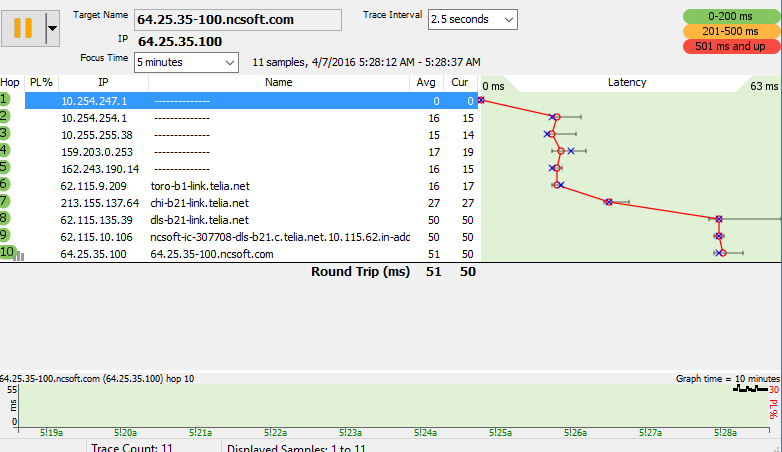Select IP 62.115.10.106
782x452 pixels.
click(96, 237)
